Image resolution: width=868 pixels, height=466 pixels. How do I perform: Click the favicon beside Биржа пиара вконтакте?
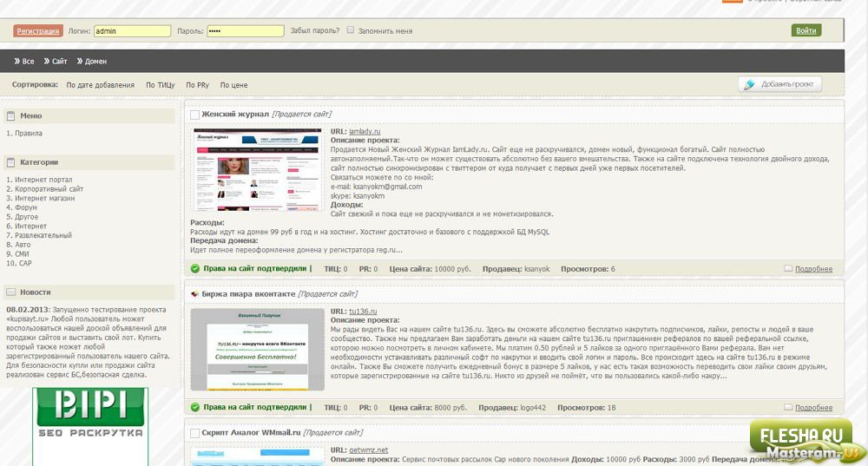pyautogui.click(x=194, y=294)
